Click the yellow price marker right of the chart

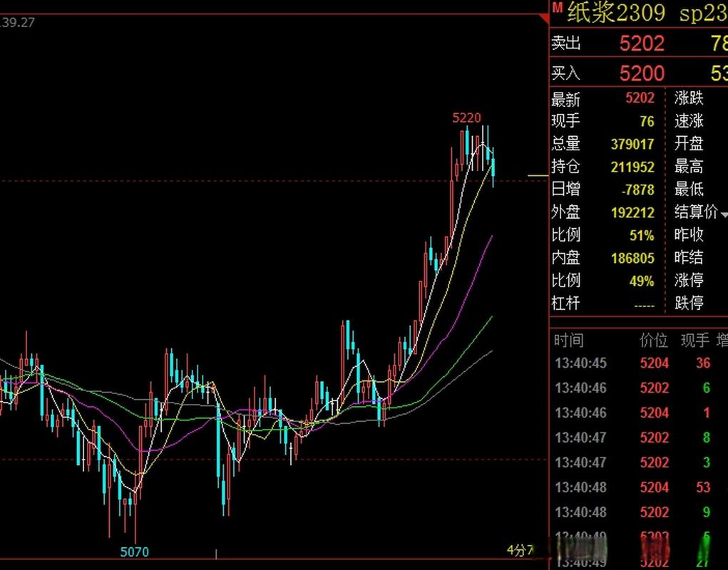pyautogui.click(x=537, y=175)
